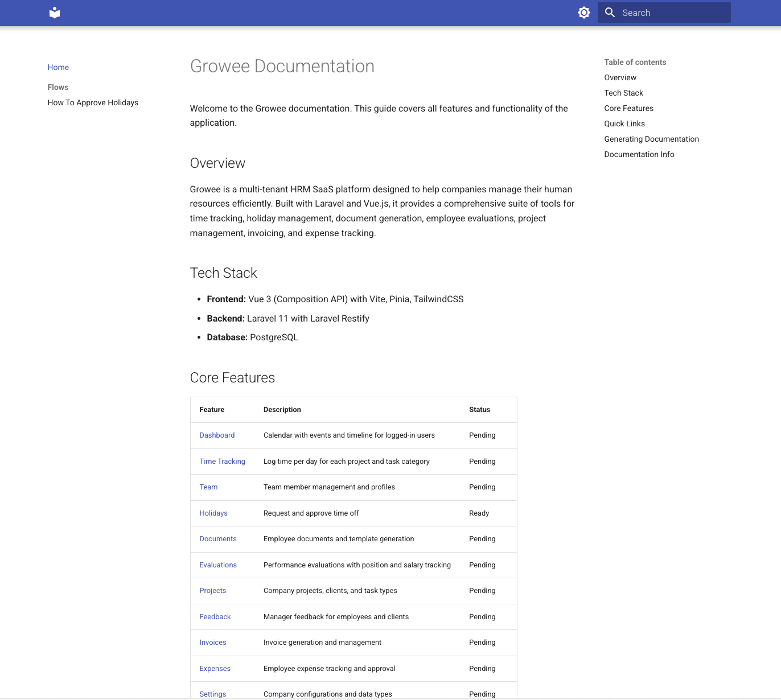Click the Description column header
The width and height of the screenshot is (781, 700).
point(282,410)
